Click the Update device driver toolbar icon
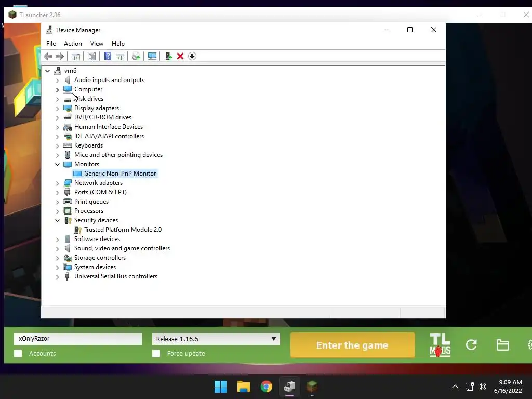The width and height of the screenshot is (532, 399). (x=136, y=56)
